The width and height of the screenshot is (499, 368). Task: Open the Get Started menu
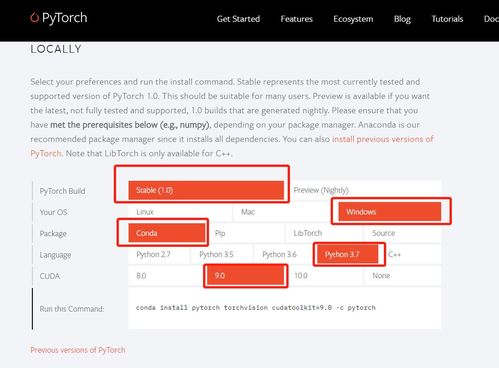[238, 19]
